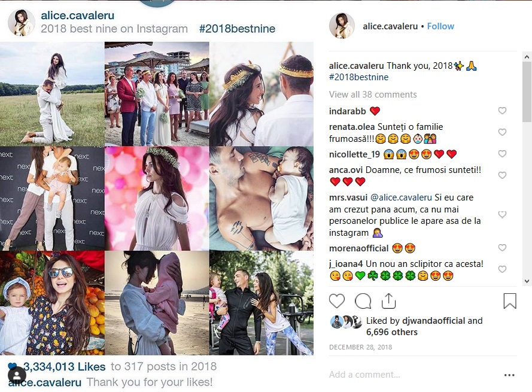Open the 6,696 others likes list
The image size is (532, 392).
pos(392,332)
